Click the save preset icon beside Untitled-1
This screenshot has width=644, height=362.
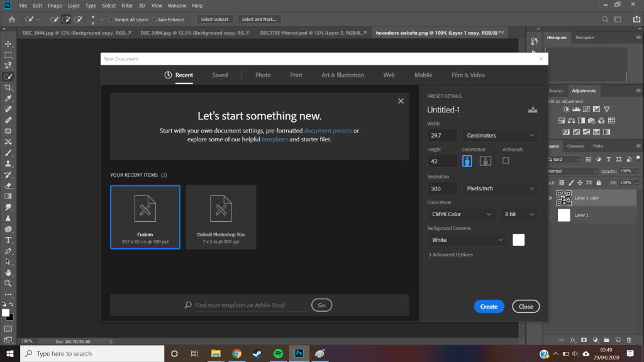point(533,110)
